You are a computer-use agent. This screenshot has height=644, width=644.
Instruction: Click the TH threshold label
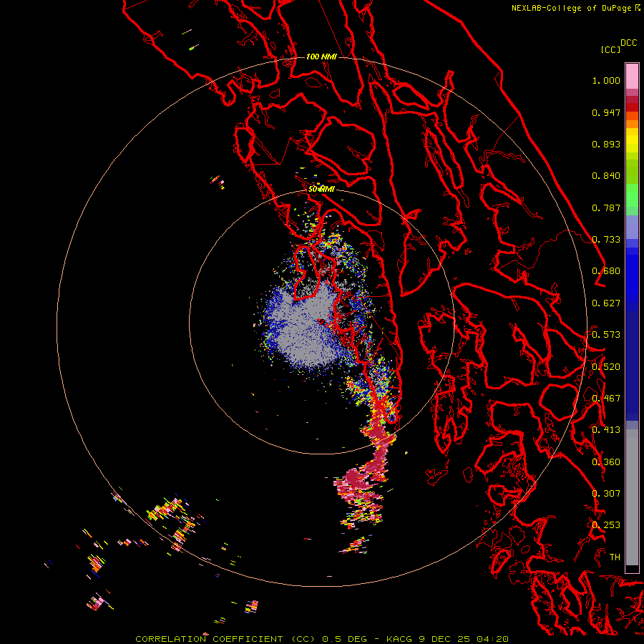click(x=615, y=557)
